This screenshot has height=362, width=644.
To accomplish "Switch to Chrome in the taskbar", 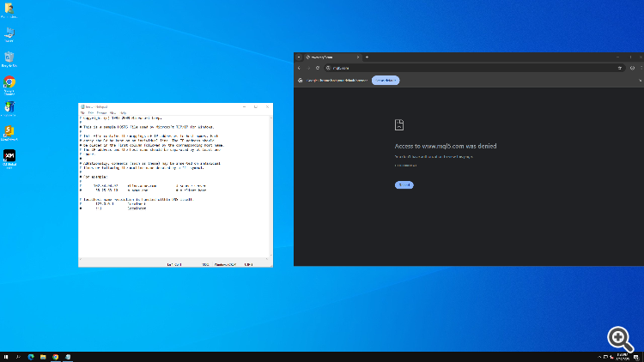I will 56,357.
